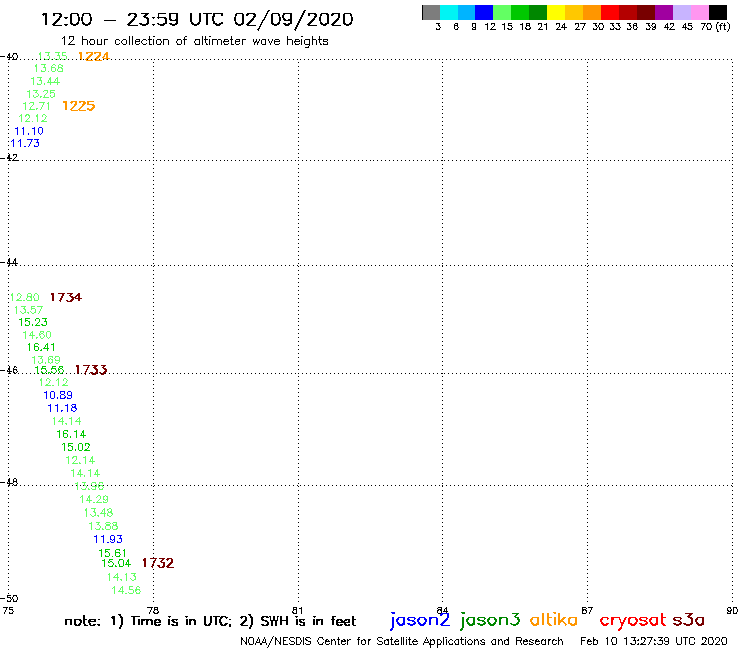
Task: Click the bright red legend swatch
Action: pyautogui.click(x=610, y=13)
